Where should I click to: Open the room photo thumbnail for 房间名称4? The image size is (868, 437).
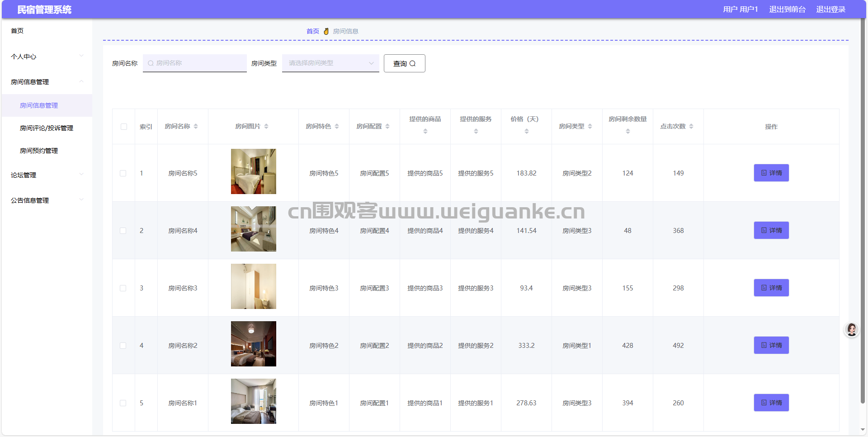point(254,229)
